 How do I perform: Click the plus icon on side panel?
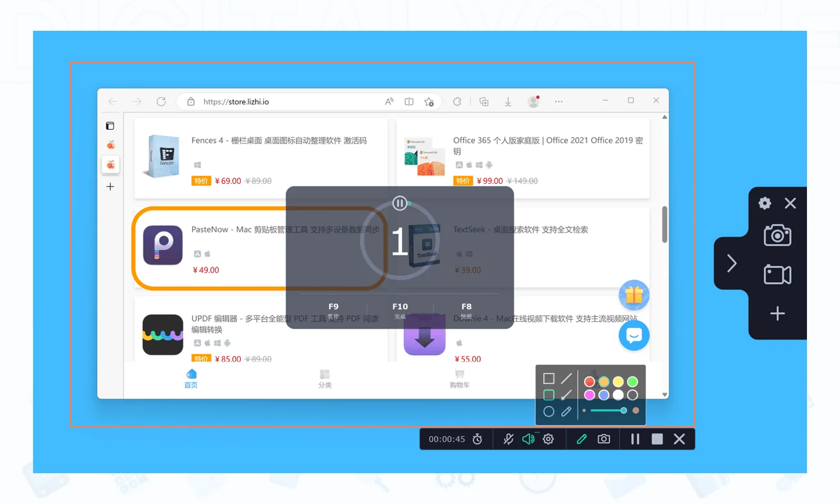777,314
